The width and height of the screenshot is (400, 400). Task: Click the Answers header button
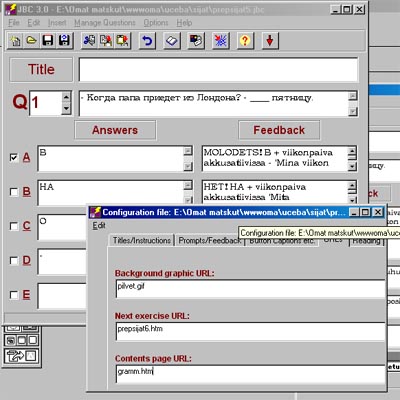(115, 130)
